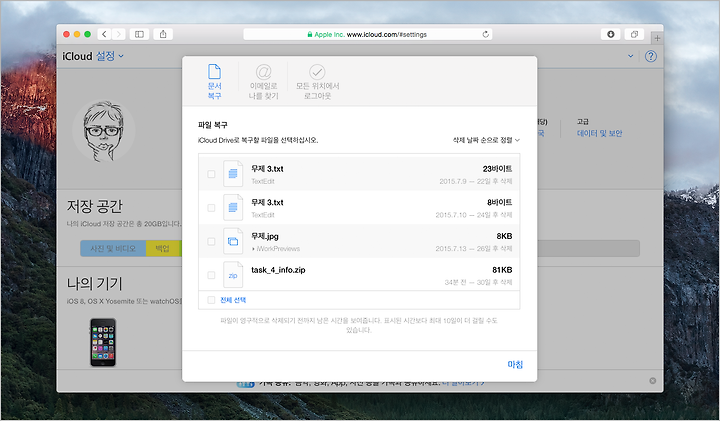Open the 삭제 날짜 순으로 정렬 dropdown
720x421 pixels.
486,140
